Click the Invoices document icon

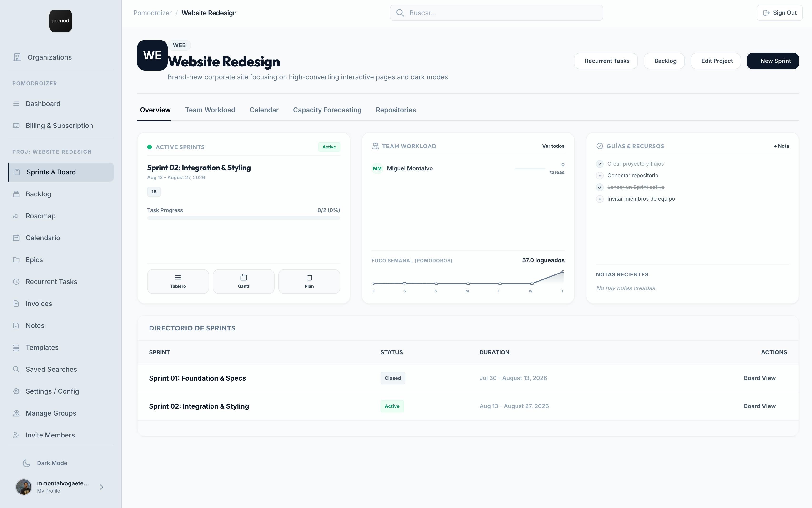tap(16, 304)
